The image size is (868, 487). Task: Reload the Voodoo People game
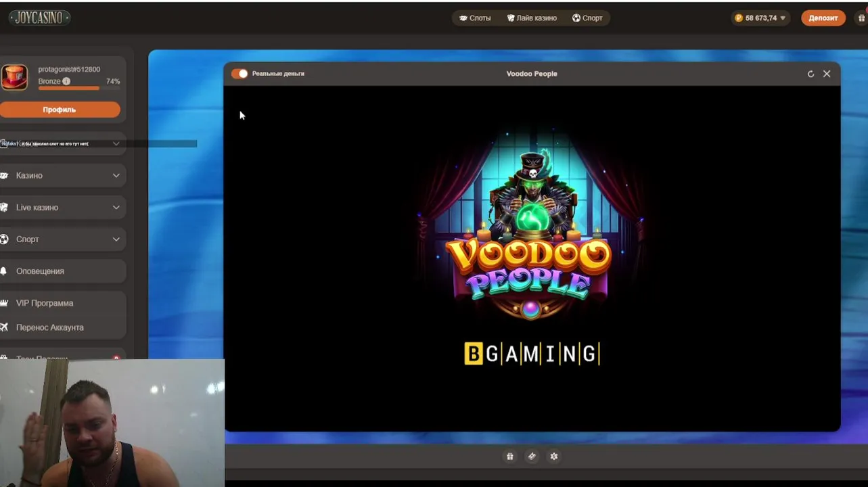coord(810,74)
